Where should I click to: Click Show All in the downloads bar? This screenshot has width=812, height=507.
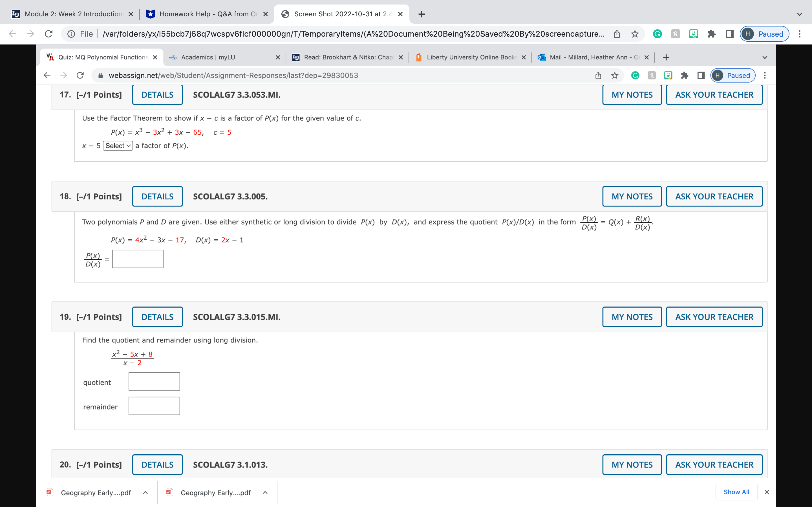[736, 492]
